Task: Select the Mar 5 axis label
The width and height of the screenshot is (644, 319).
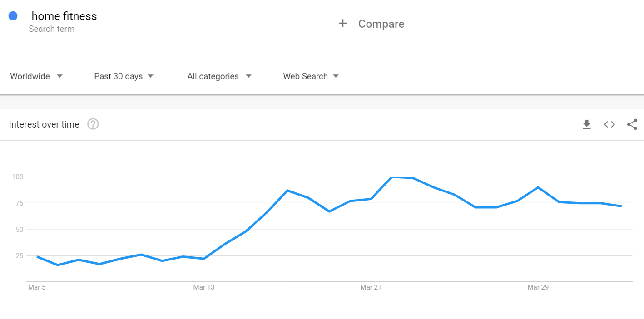Action: tap(37, 287)
